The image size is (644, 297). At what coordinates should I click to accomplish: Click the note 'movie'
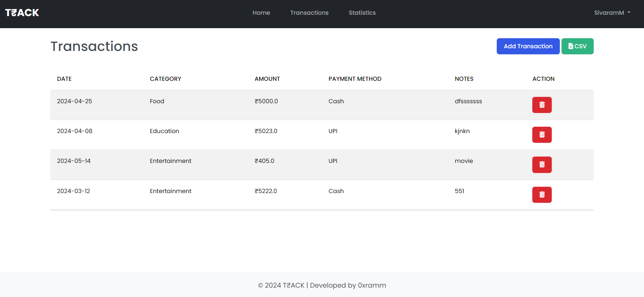tap(464, 161)
